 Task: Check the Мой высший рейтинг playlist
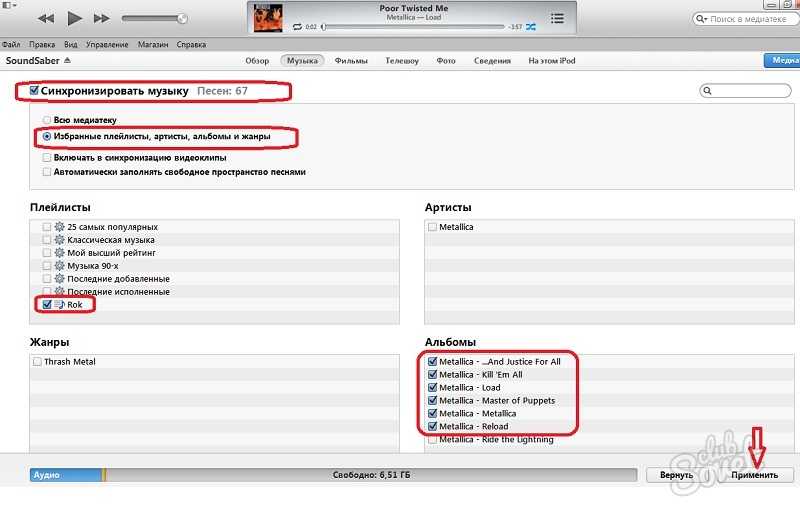tap(47, 252)
